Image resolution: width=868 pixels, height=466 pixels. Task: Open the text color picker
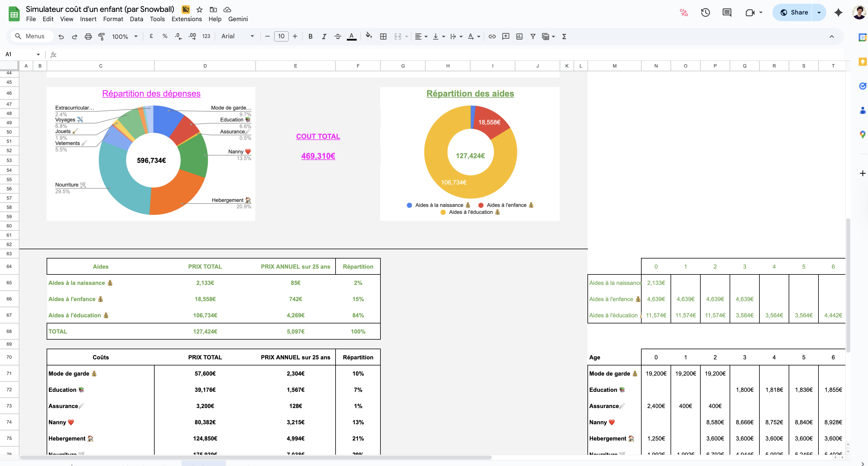351,37
